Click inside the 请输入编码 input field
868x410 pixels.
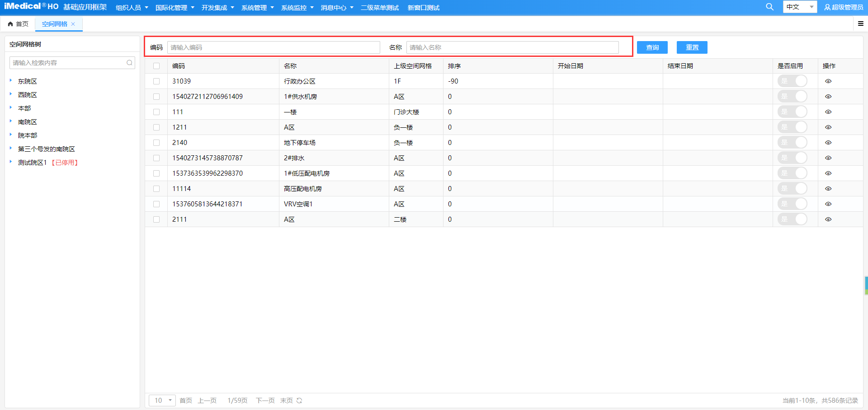coord(274,47)
